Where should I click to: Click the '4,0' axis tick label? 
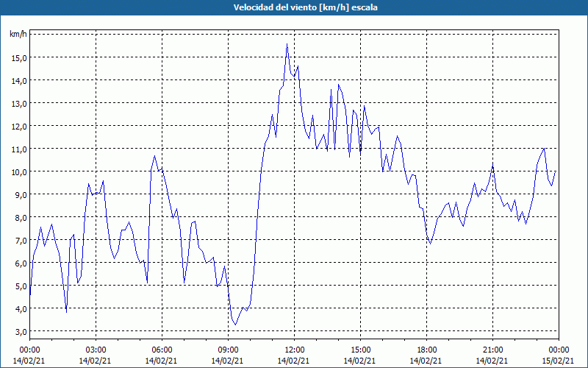click(21, 308)
